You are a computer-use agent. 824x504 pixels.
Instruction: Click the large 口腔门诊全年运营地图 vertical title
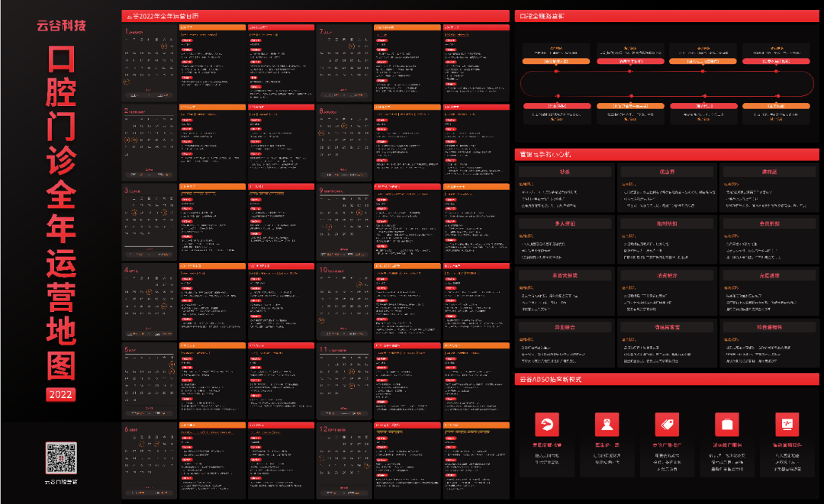pyautogui.click(x=61, y=213)
